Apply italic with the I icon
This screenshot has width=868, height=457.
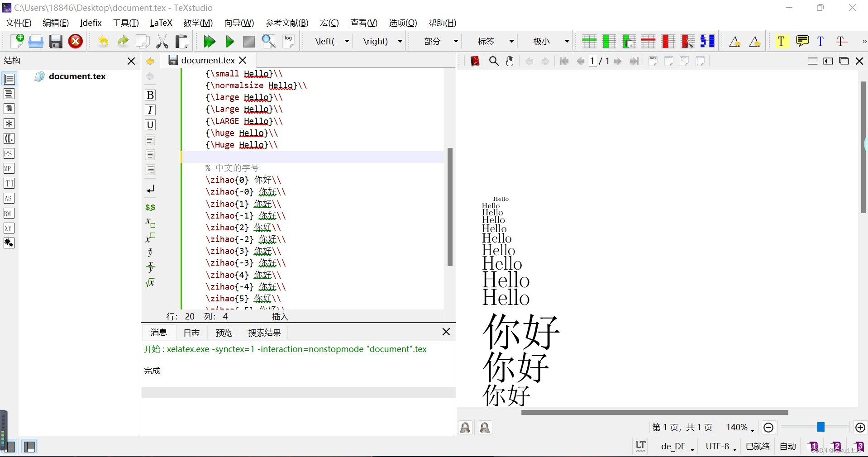(150, 110)
